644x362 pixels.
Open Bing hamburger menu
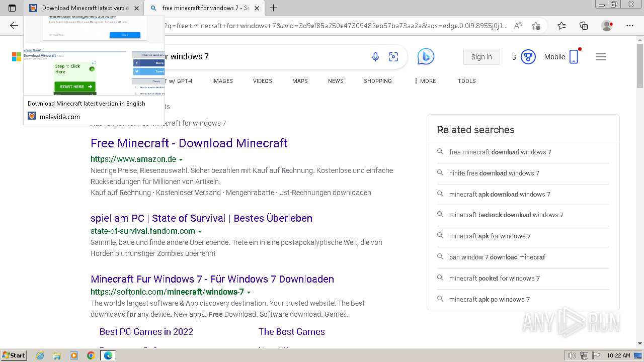[x=600, y=57]
